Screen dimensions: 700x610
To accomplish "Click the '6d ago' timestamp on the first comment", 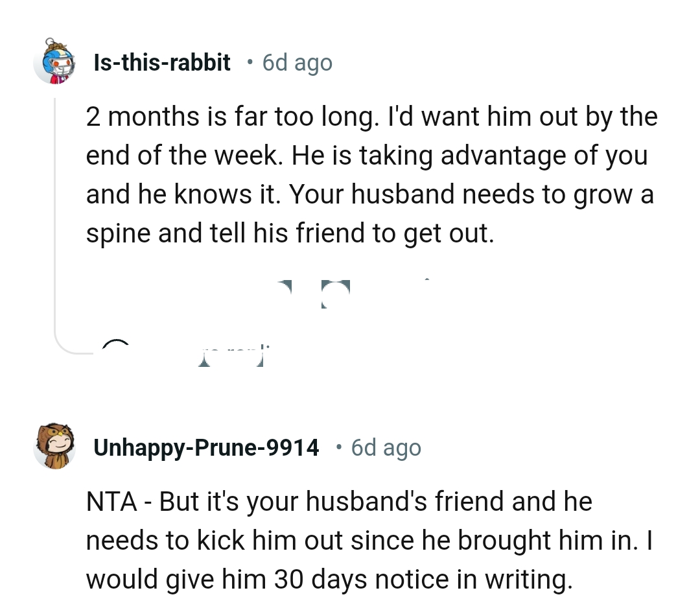I will pos(297,62).
